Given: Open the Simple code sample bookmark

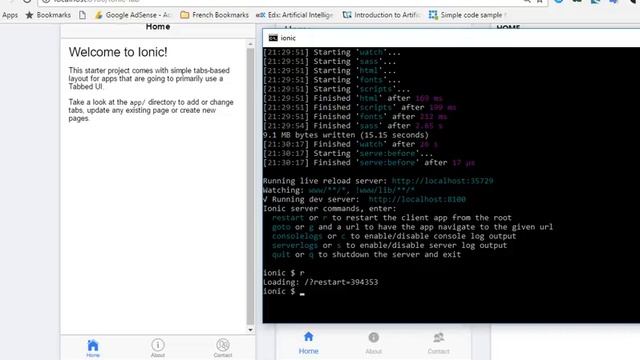Looking at the screenshot, I should point(467,15).
